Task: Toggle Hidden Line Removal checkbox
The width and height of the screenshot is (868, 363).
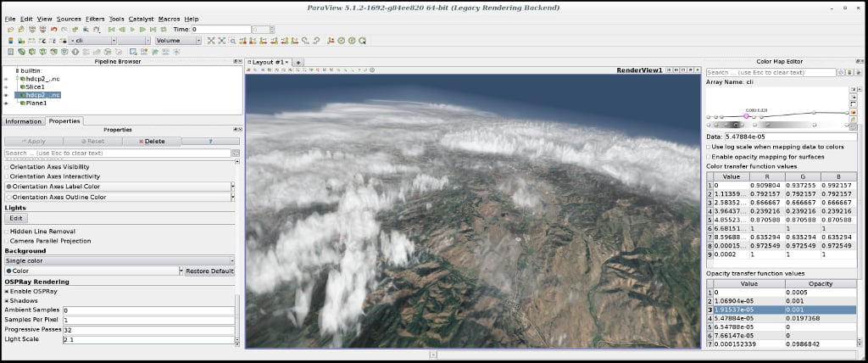Action: point(7,231)
